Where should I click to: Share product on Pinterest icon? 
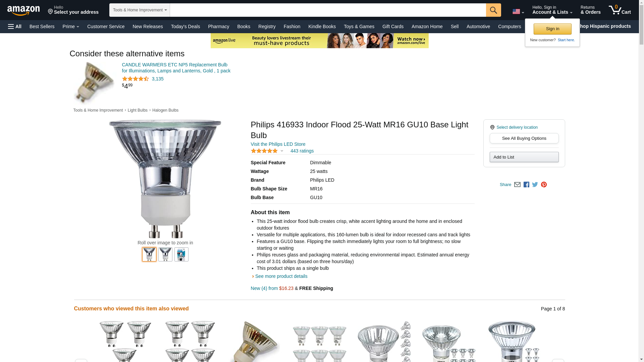(544, 185)
